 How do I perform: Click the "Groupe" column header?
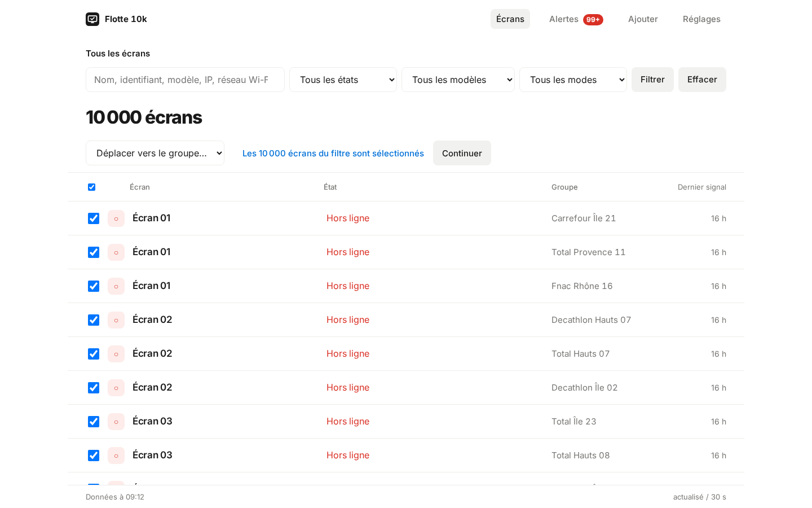point(564,187)
